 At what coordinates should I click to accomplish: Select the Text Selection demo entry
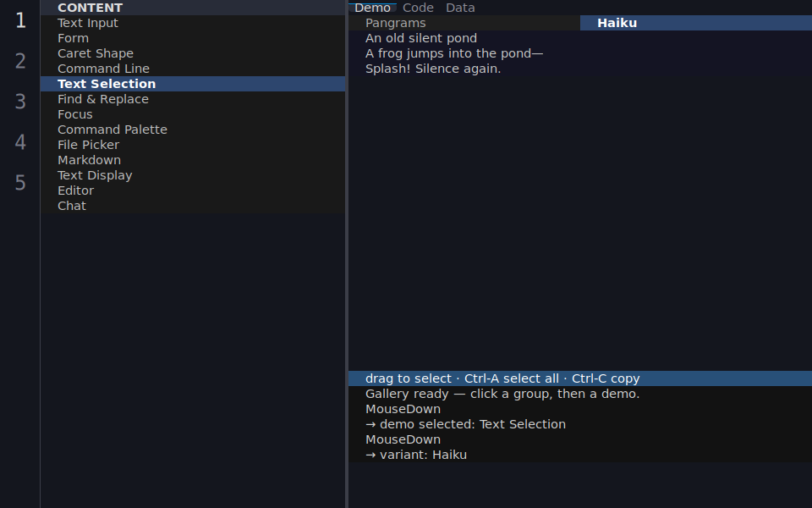pos(193,84)
